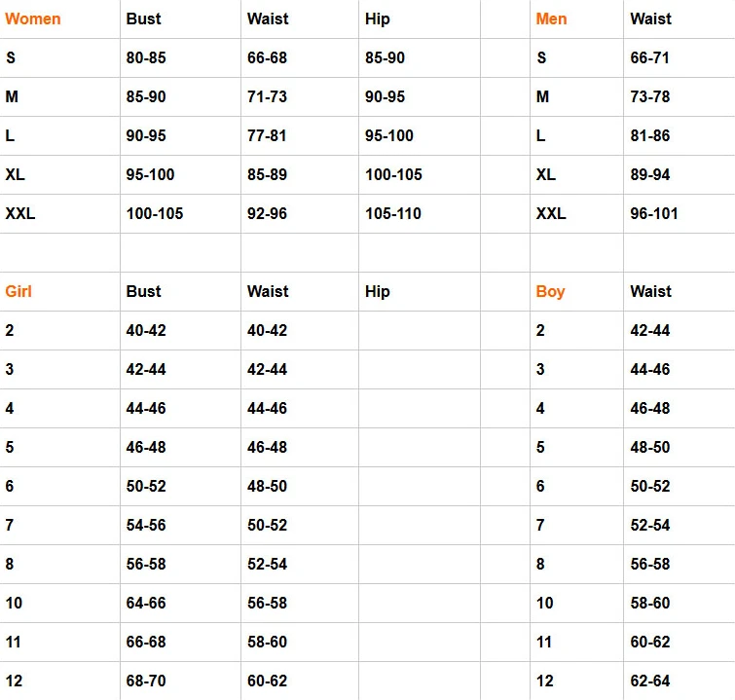This screenshot has width=735, height=700.
Task: Click the Bust header in Girl table
Action: 143,291
